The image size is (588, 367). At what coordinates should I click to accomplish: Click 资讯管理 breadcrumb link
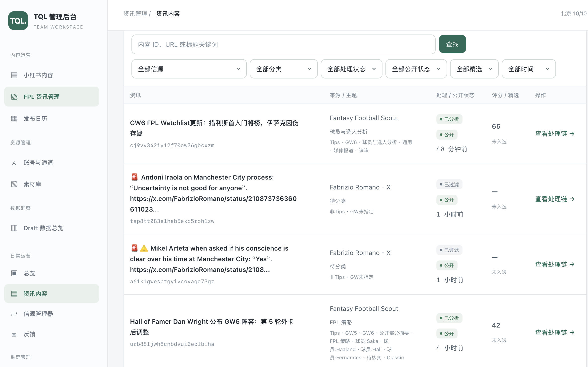pyautogui.click(x=135, y=14)
